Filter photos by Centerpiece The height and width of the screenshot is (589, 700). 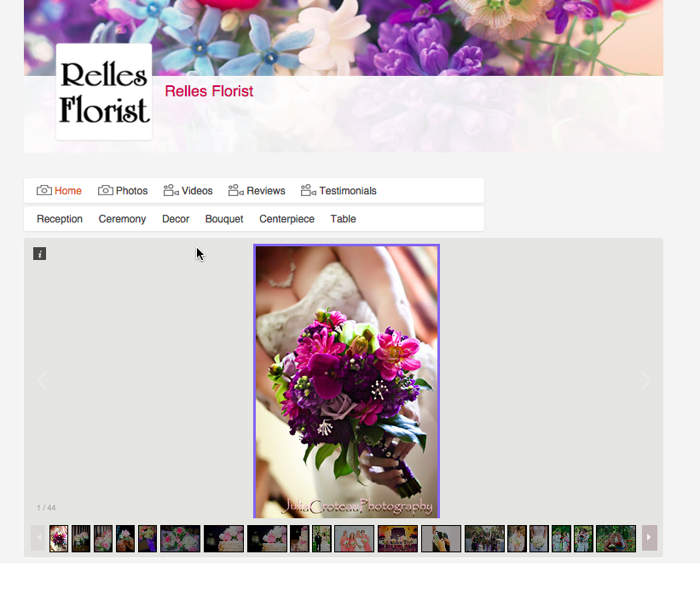coord(286,219)
